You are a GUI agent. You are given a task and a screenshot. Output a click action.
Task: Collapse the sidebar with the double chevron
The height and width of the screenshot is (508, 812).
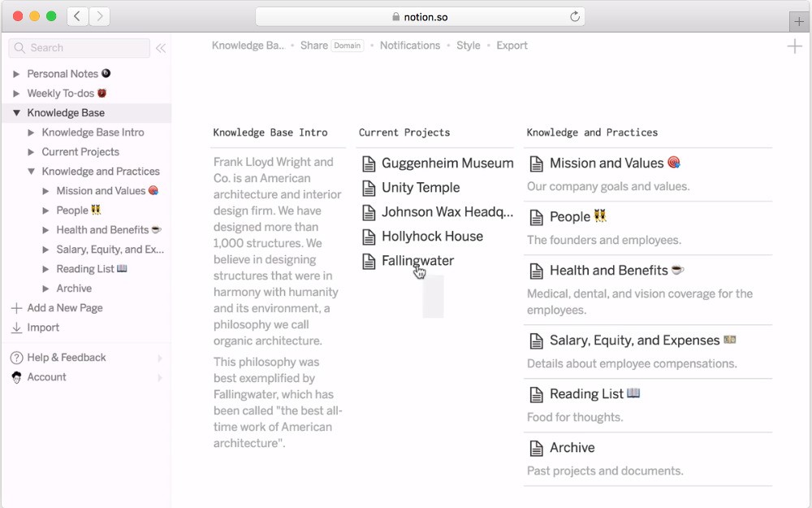161,48
